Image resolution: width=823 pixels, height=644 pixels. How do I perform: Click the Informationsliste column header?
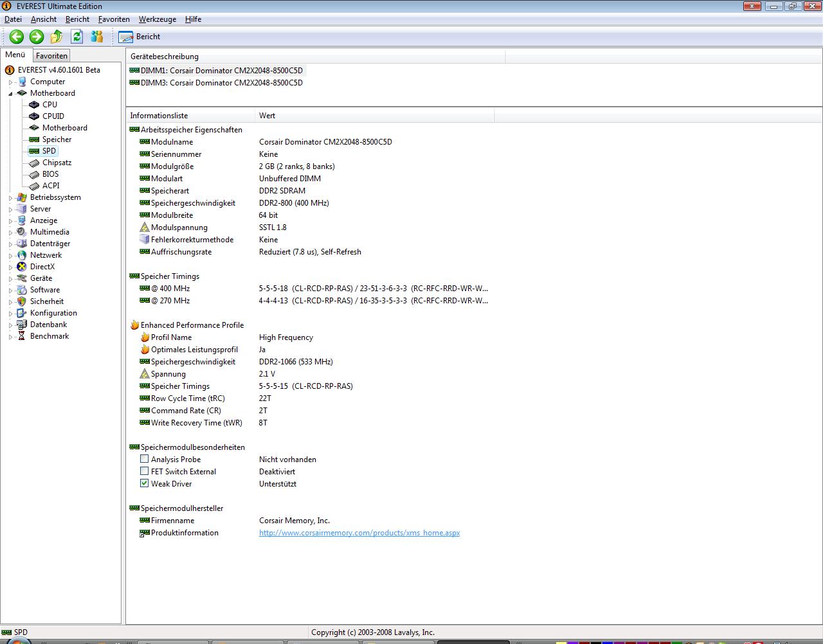coord(190,116)
